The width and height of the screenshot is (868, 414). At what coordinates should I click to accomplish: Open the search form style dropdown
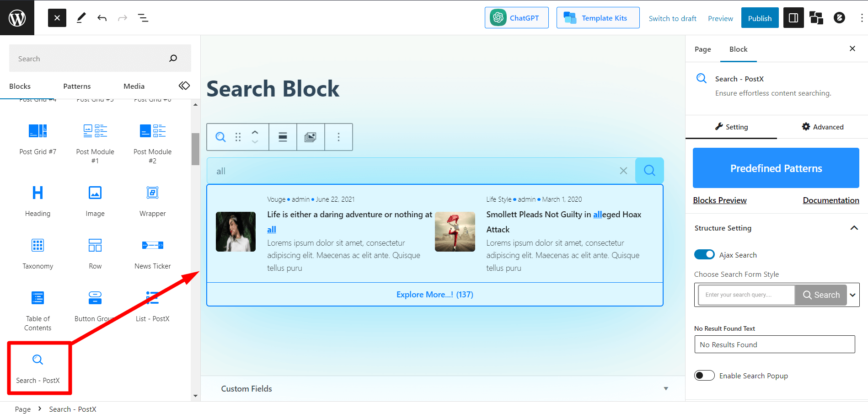click(x=852, y=295)
